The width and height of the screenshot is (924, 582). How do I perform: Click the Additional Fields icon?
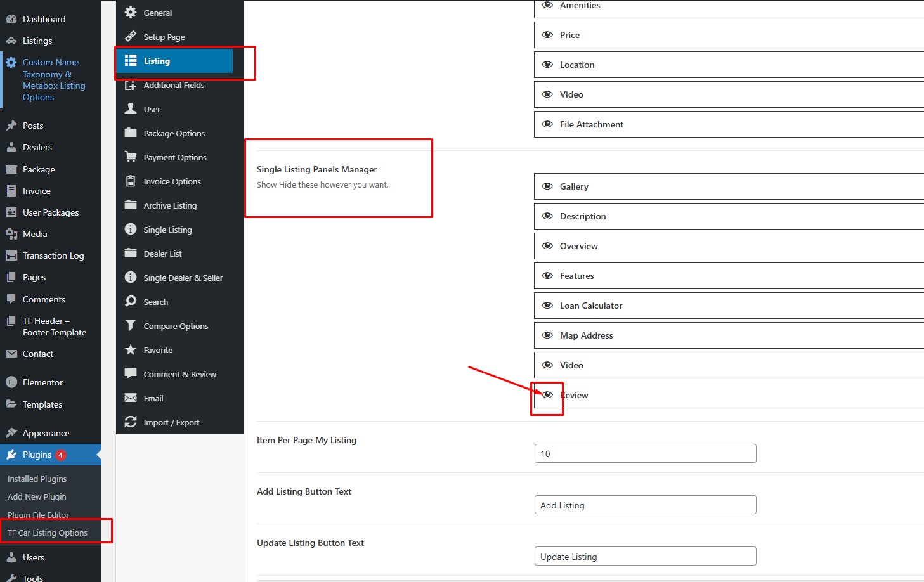click(131, 84)
